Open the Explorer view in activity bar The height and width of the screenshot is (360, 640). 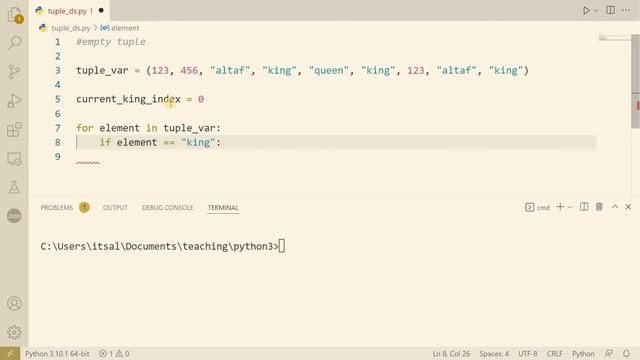[x=14, y=15]
